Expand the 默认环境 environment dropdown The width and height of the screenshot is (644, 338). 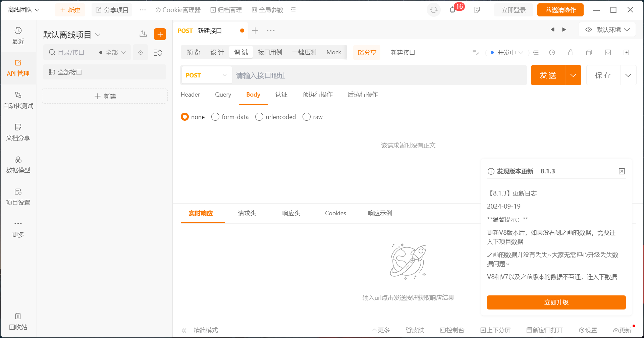click(608, 30)
